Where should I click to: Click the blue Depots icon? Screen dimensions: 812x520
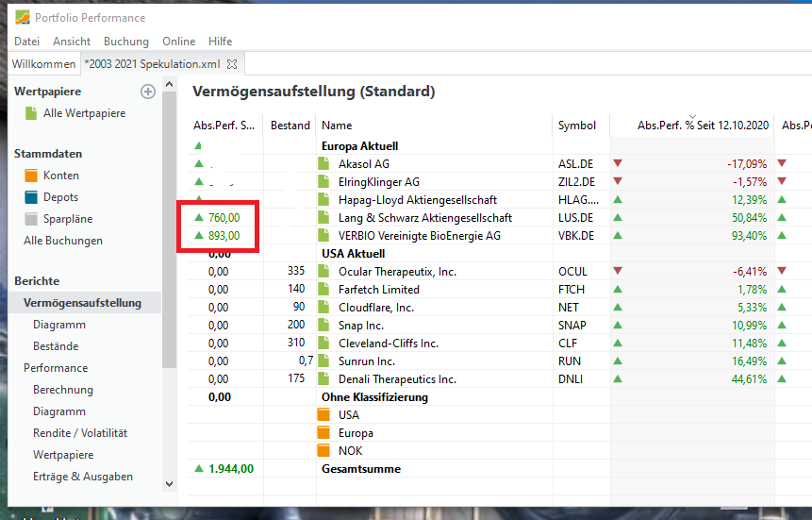point(31,197)
